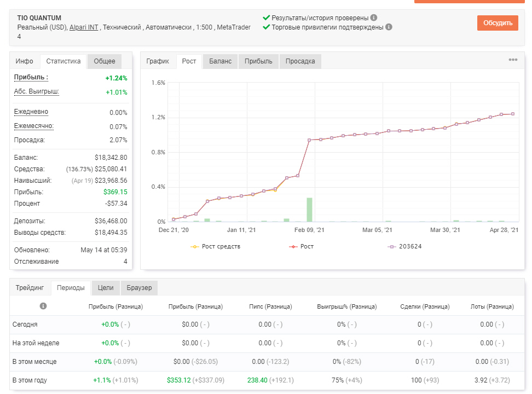Click the $25,080.41 equity value
This screenshot has height=394, width=532.
point(111,169)
